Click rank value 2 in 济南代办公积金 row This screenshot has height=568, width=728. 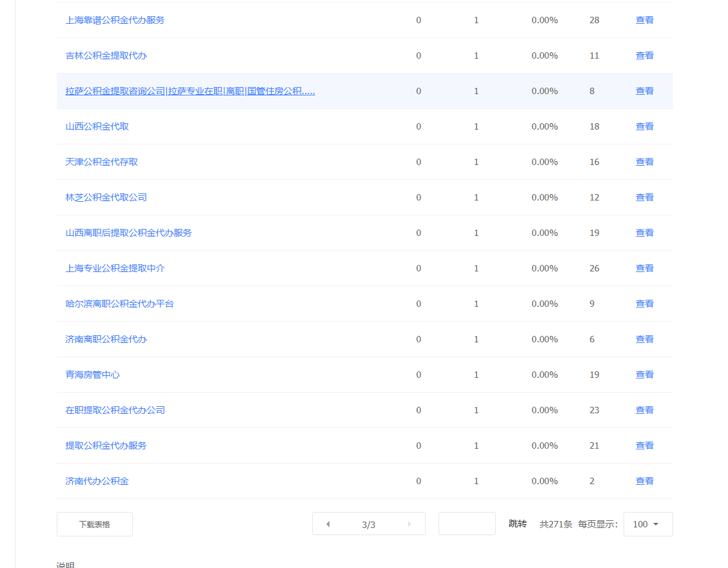pos(592,481)
